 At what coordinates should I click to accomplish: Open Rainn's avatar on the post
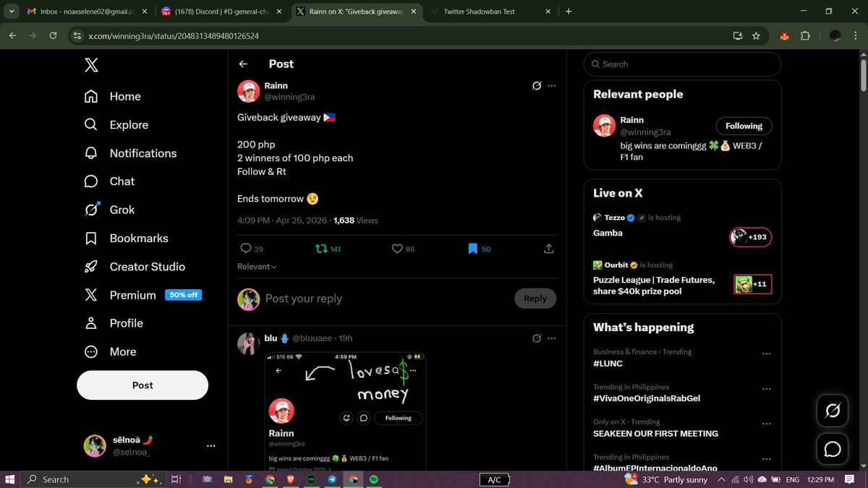[x=249, y=91]
